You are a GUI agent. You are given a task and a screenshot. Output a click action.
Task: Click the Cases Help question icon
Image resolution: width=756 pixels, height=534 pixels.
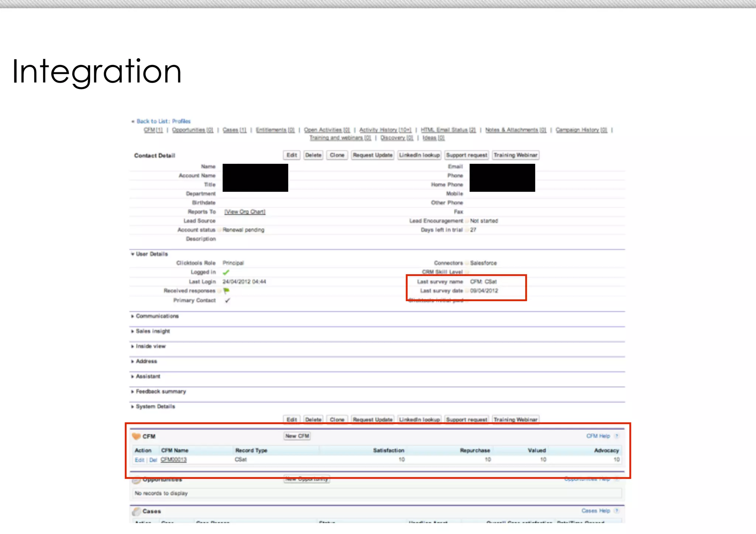616,511
